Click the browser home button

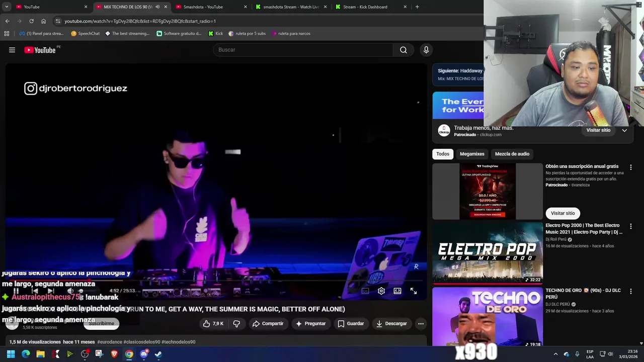[43, 21]
